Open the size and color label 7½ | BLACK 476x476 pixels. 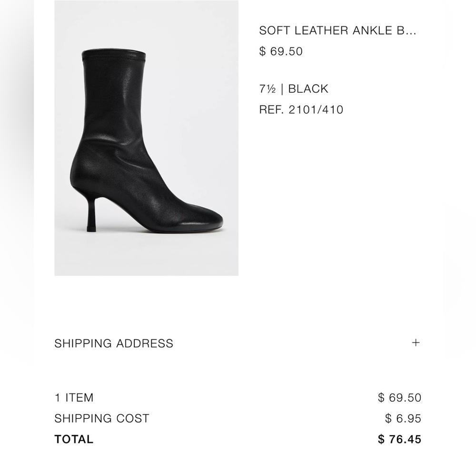(293, 89)
